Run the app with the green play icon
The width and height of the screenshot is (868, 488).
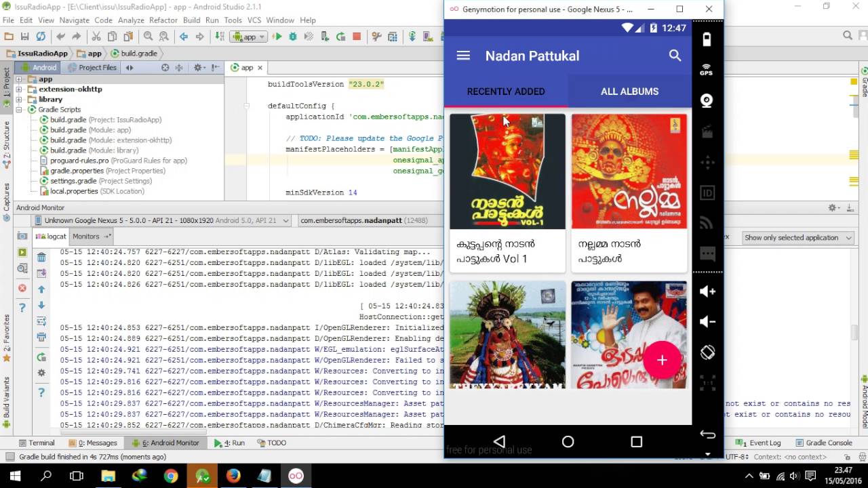pyautogui.click(x=277, y=37)
